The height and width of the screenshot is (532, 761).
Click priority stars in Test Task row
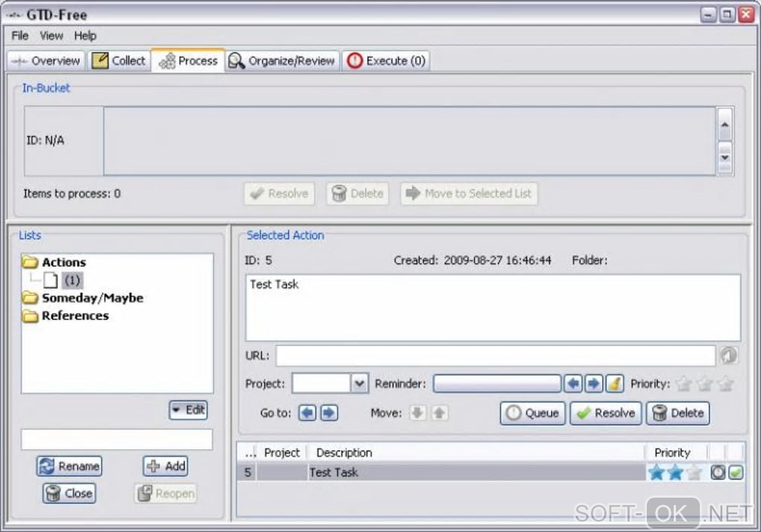coord(675,472)
